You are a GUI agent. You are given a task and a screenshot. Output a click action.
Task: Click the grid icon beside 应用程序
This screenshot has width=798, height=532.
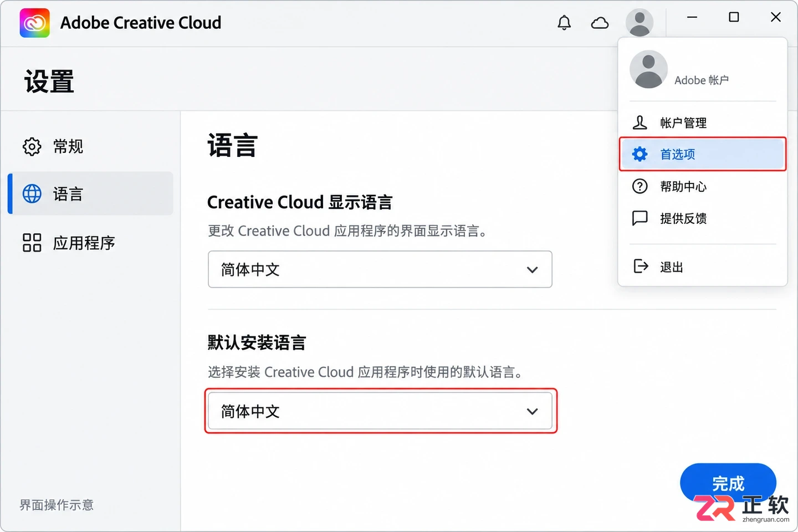pyautogui.click(x=32, y=243)
